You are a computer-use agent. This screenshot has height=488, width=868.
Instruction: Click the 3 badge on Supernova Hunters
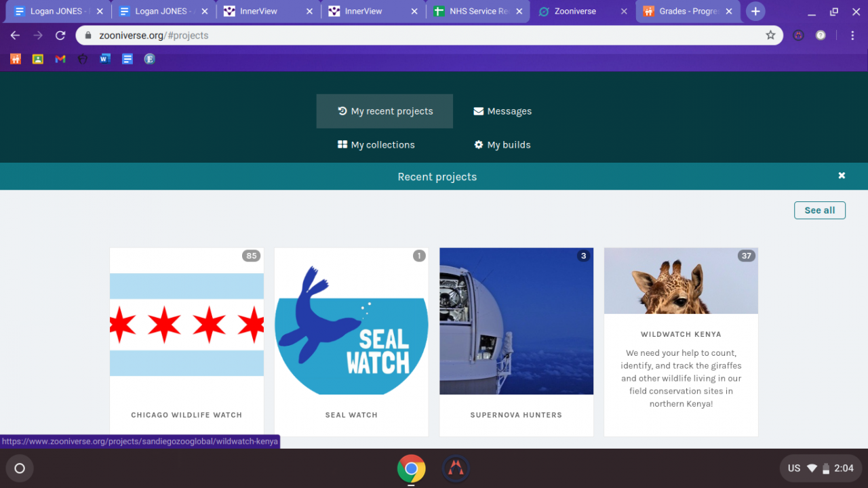(583, 256)
